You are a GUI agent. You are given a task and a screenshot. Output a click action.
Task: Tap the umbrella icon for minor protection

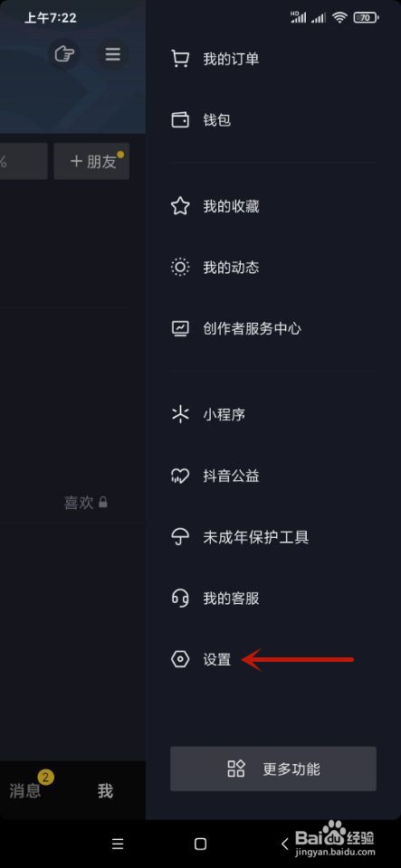(180, 537)
